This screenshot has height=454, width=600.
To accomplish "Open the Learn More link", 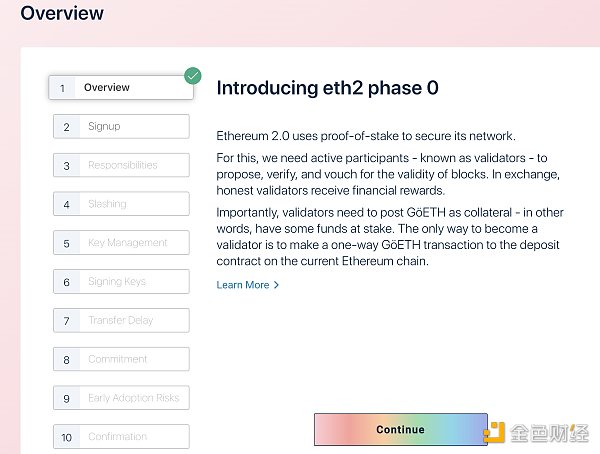I will point(243,285).
